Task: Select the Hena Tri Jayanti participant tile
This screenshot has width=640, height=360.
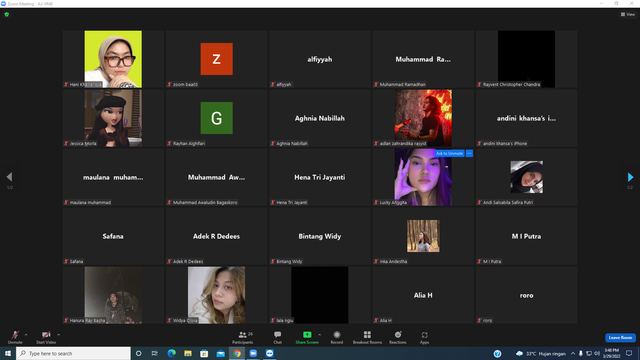Action: tap(320, 177)
